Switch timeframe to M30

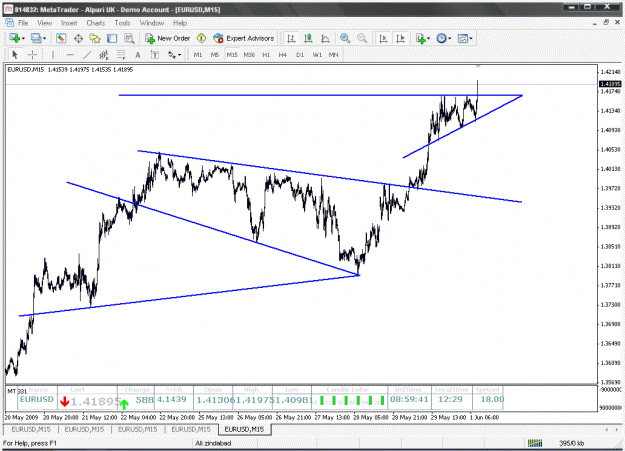(249, 55)
